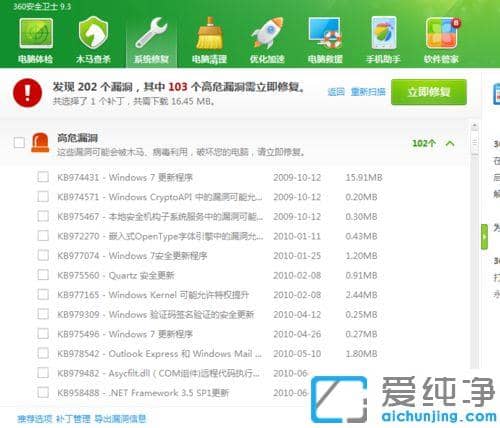The width and height of the screenshot is (500, 428).
Task: Click the vulnerability list scrollbar thumb
Action: click(x=475, y=143)
